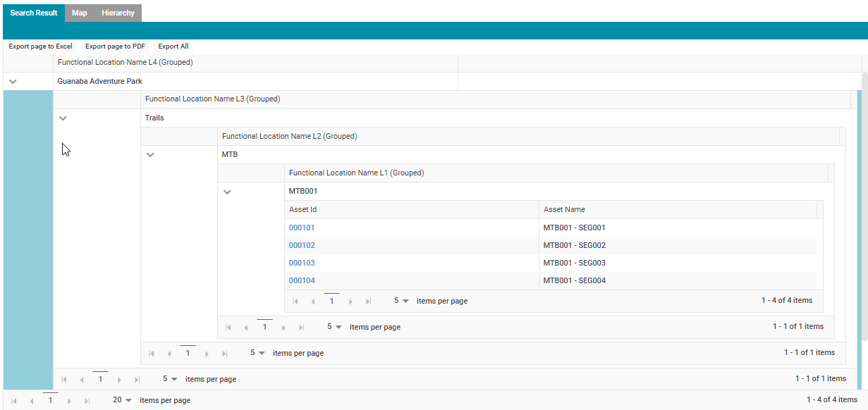The image size is (868, 410).
Task: Collapse the MTB001 group row
Action: click(227, 192)
